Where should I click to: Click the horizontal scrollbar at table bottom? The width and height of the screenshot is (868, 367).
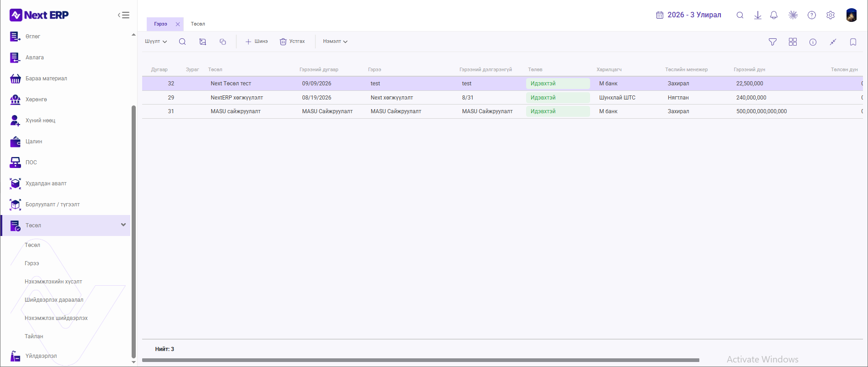[x=421, y=360]
